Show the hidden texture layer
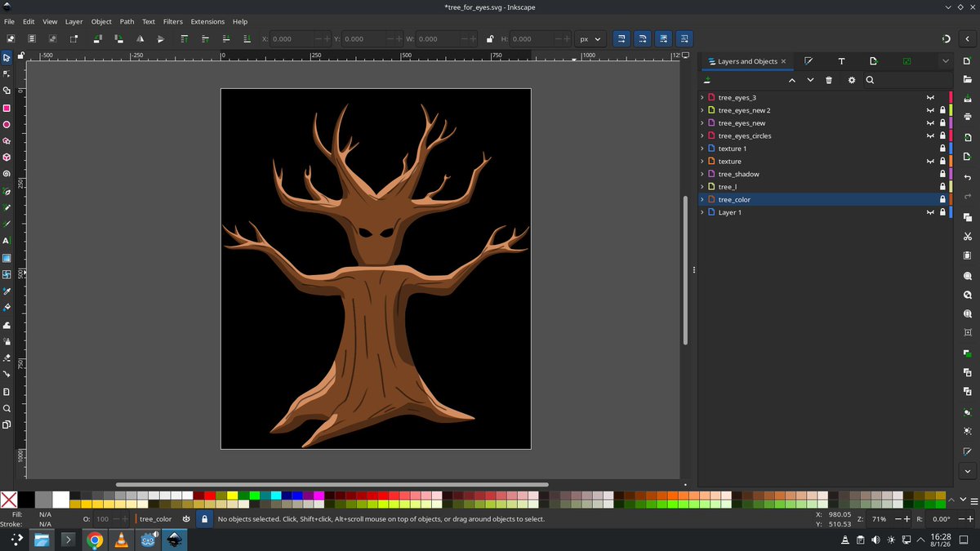This screenshot has height=551, width=980. tap(929, 162)
